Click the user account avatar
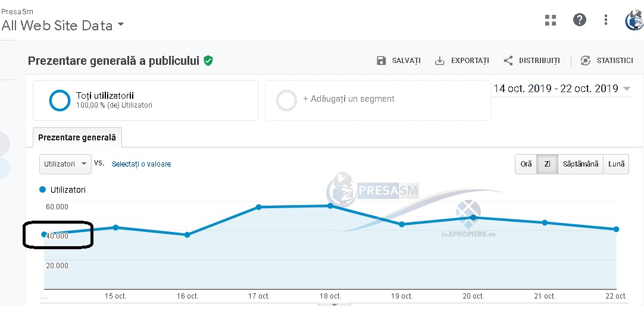The image size is (644, 317). tap(634, 21)
